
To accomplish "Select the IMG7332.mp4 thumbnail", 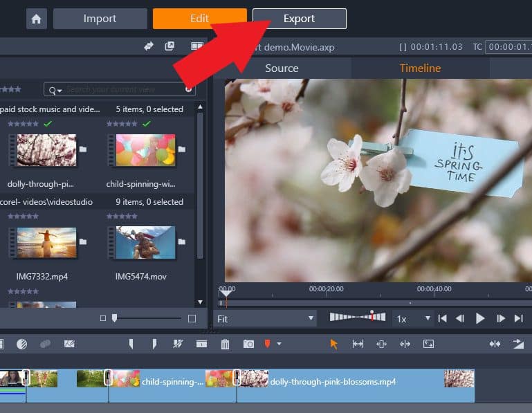I will (42, 243).
